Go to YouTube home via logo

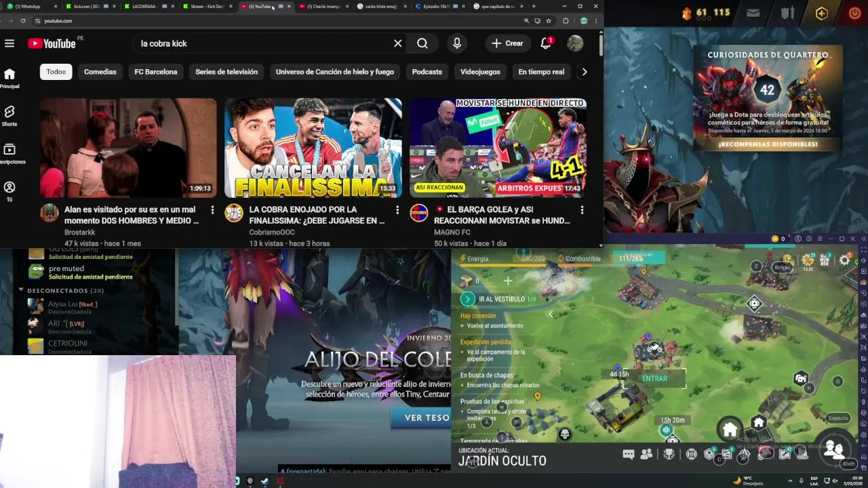click(52, 43)
